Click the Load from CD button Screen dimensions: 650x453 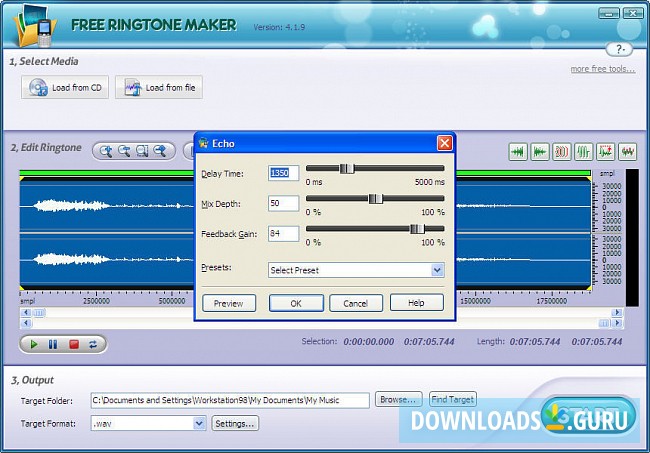64,88
